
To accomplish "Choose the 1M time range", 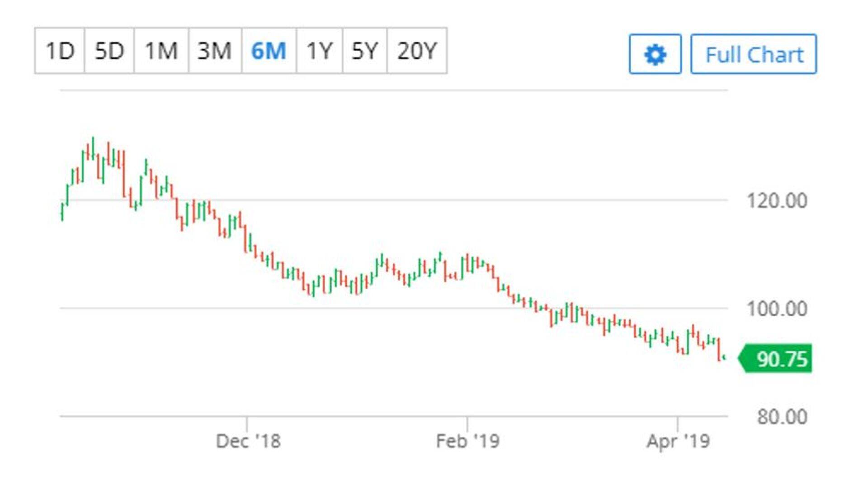I will pyautogui.click(x=161, y=51).
